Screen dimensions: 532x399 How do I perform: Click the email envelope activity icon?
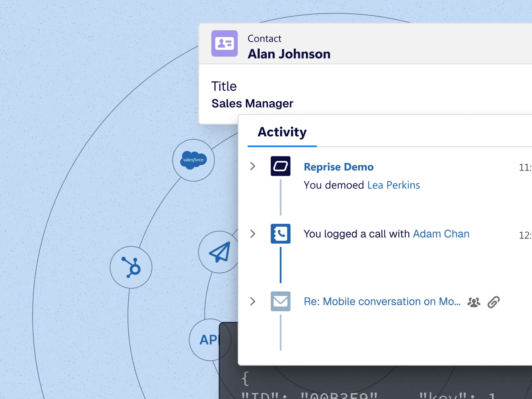tap(281, 301)
